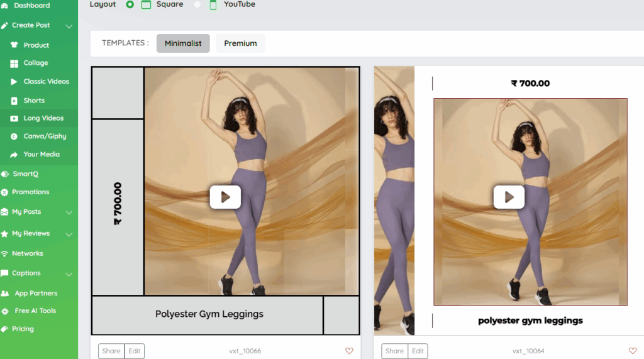Open Long Videos in the sidebar

tap(43, 118)
